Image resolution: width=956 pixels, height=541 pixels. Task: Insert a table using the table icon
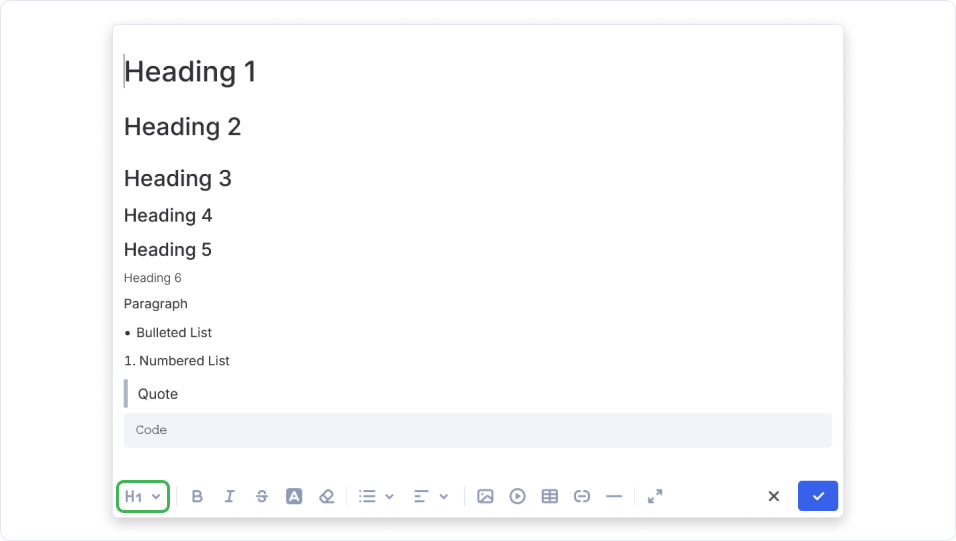click(x=549, y=496)
